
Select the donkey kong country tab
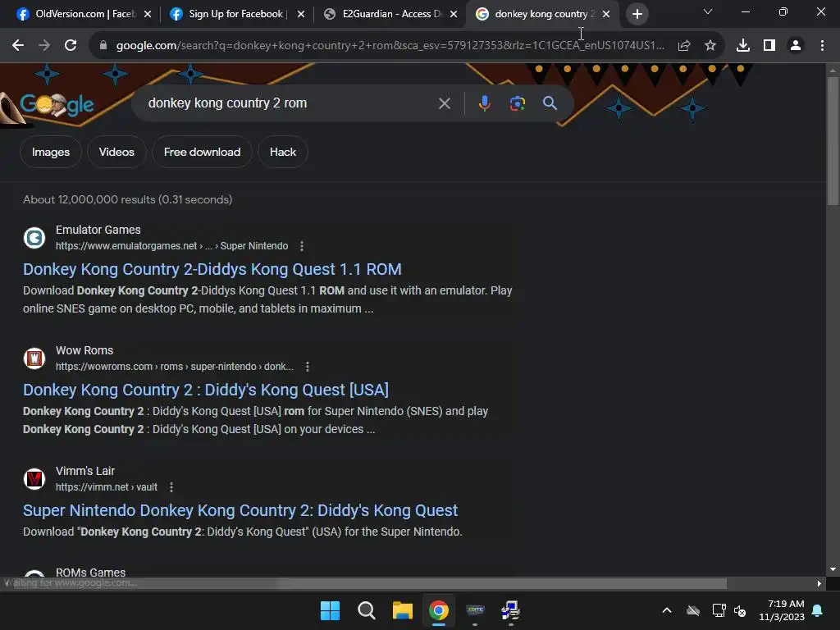[541, 14]
